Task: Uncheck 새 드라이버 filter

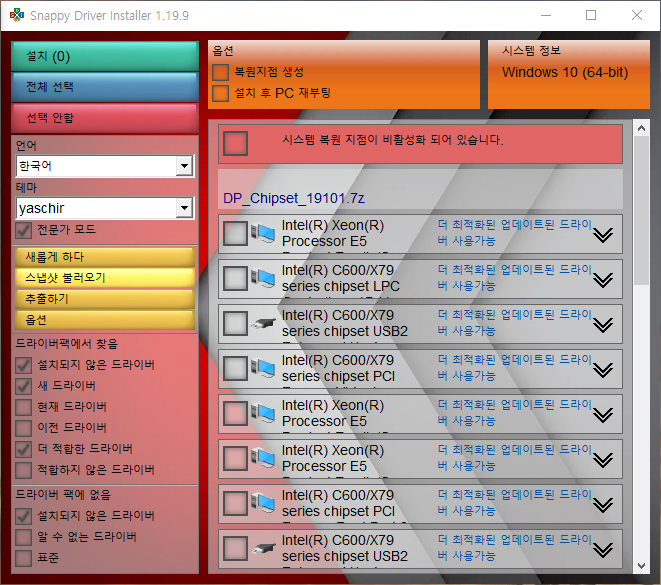Action: [x=24, y=386]
